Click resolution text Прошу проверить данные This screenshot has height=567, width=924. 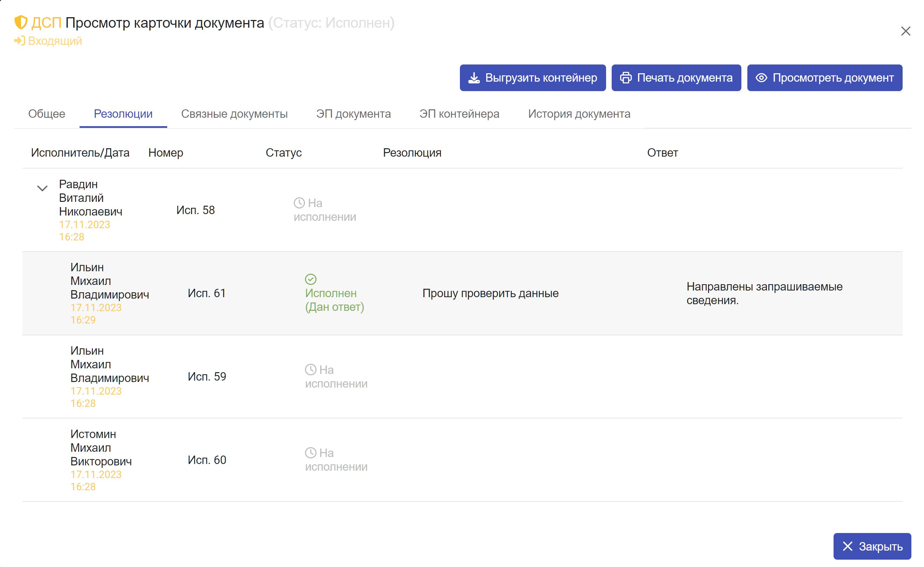click(x=490, y=293)
